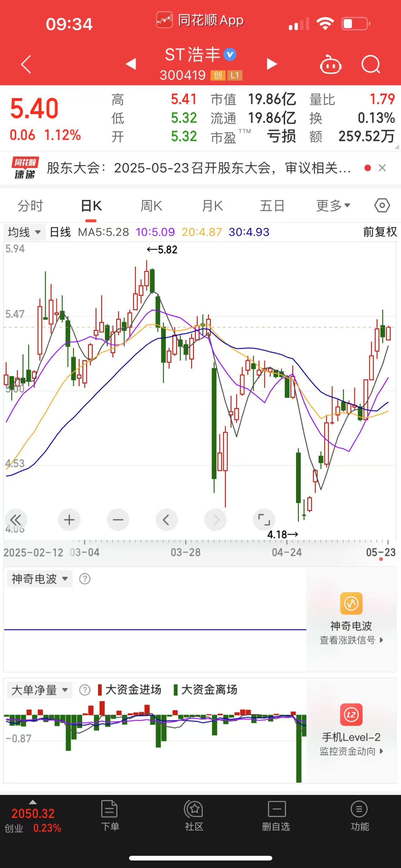Dismiss the 股东大会 news banner
Screen dimensions: 401x868
[x=382, y=168]
